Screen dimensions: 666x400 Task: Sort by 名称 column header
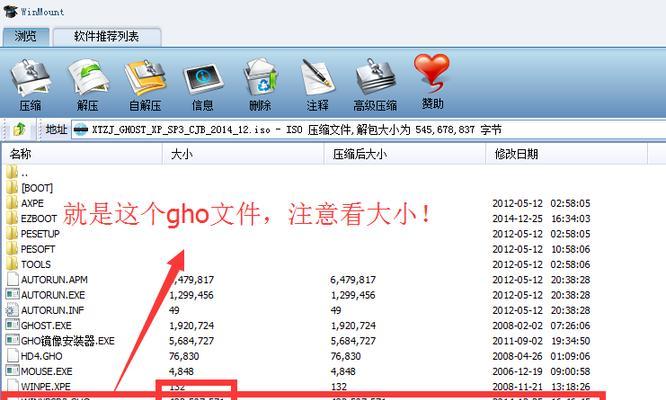click(x=82, y=154)
